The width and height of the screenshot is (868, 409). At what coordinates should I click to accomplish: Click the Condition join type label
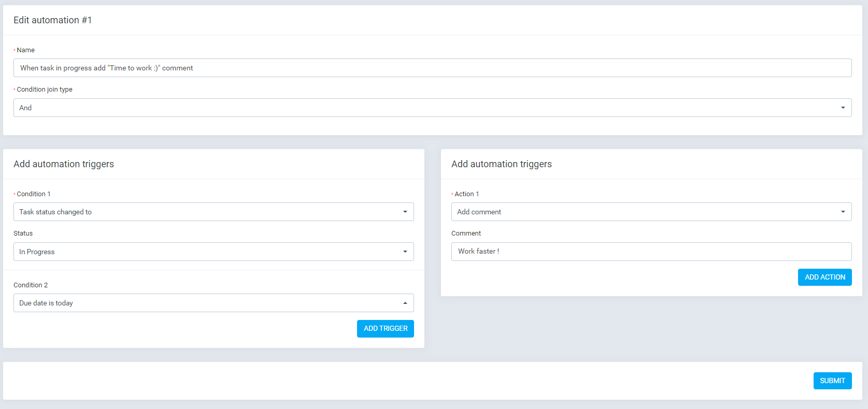tap(45, 90)
